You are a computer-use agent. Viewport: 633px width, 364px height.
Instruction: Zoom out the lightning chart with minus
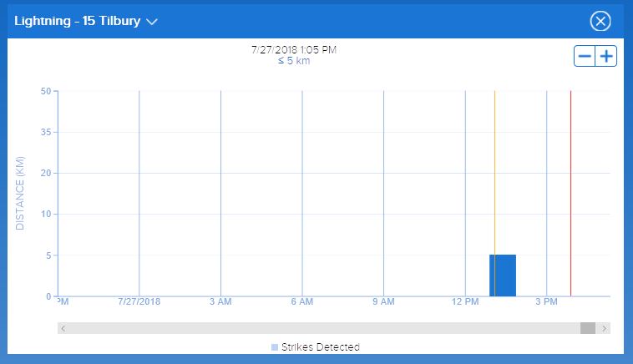(585, 57)
